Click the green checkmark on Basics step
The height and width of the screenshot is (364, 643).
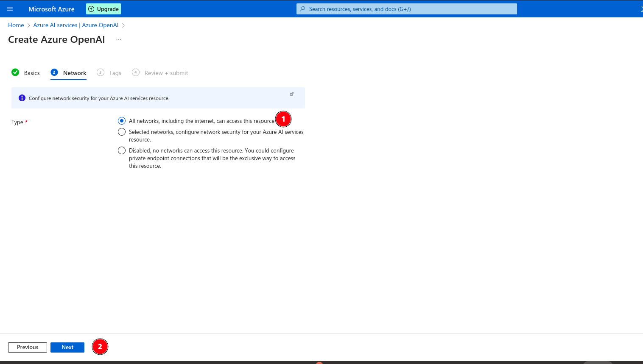tap(15, 72)
